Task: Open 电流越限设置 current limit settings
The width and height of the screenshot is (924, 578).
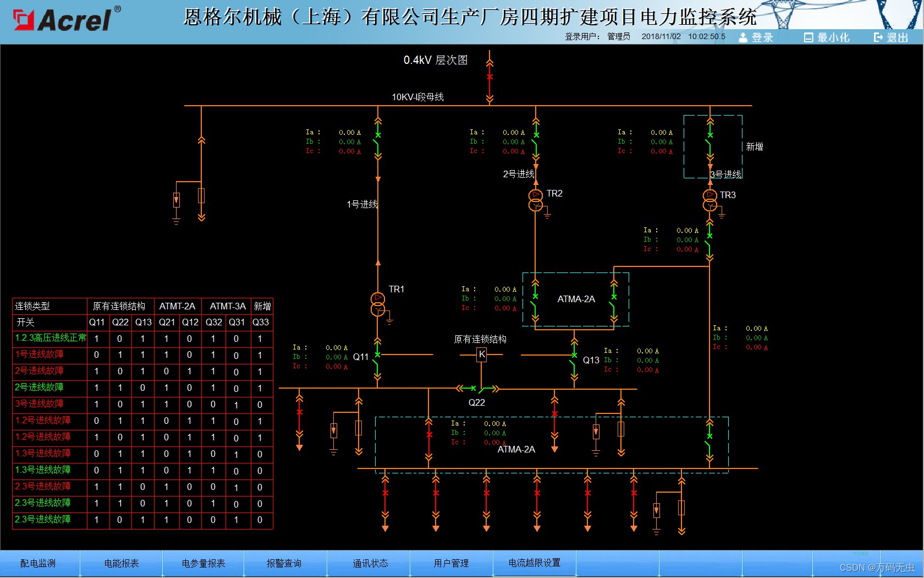Action: pyautogui.click(x=534, y=563)
